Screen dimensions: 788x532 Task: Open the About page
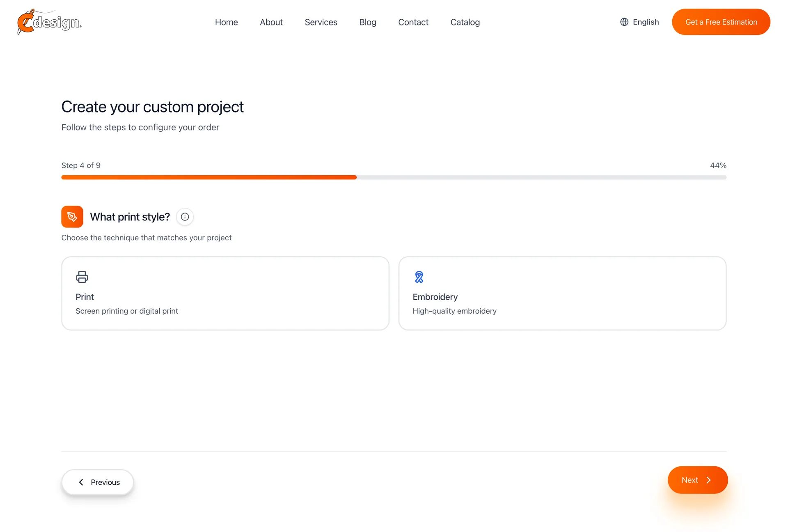(x=271, y=22)
